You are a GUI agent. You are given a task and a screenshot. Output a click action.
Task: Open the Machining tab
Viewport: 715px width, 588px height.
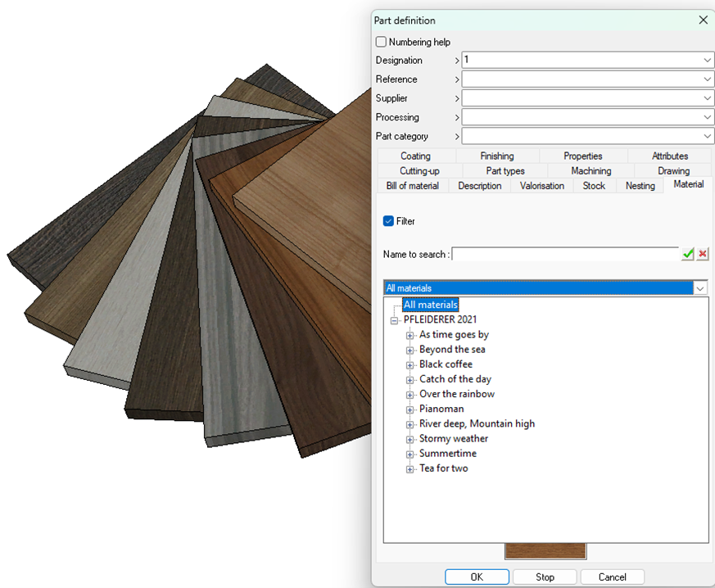591,171
